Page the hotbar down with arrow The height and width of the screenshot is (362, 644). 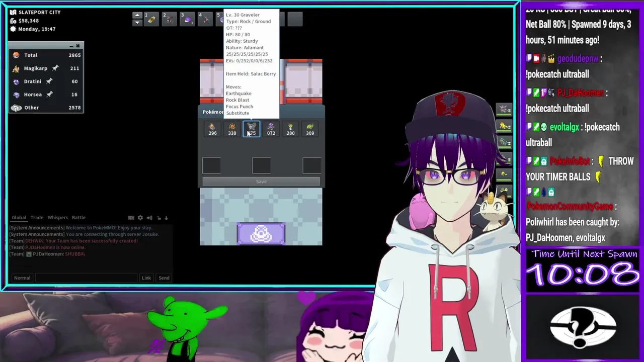[137, 23]
